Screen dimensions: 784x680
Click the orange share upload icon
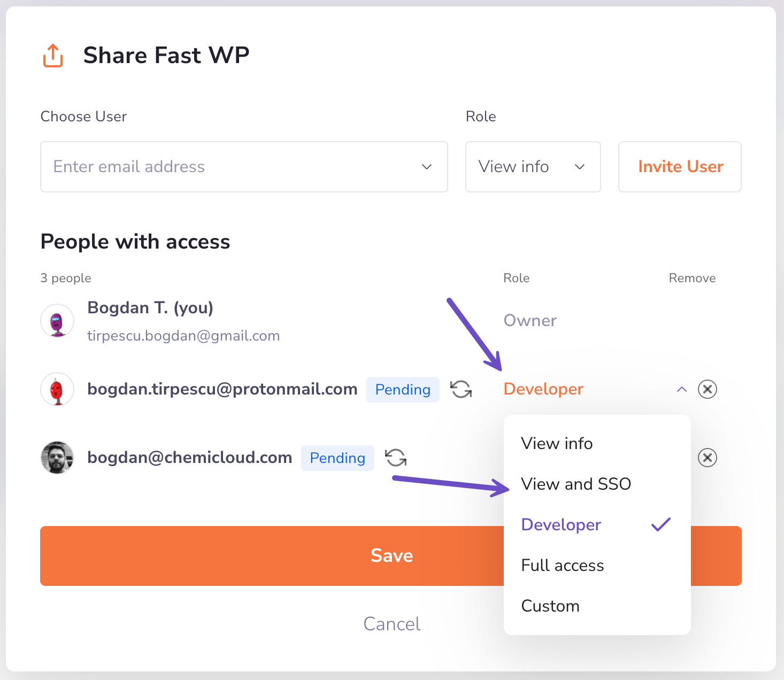(x=53, y=56)
